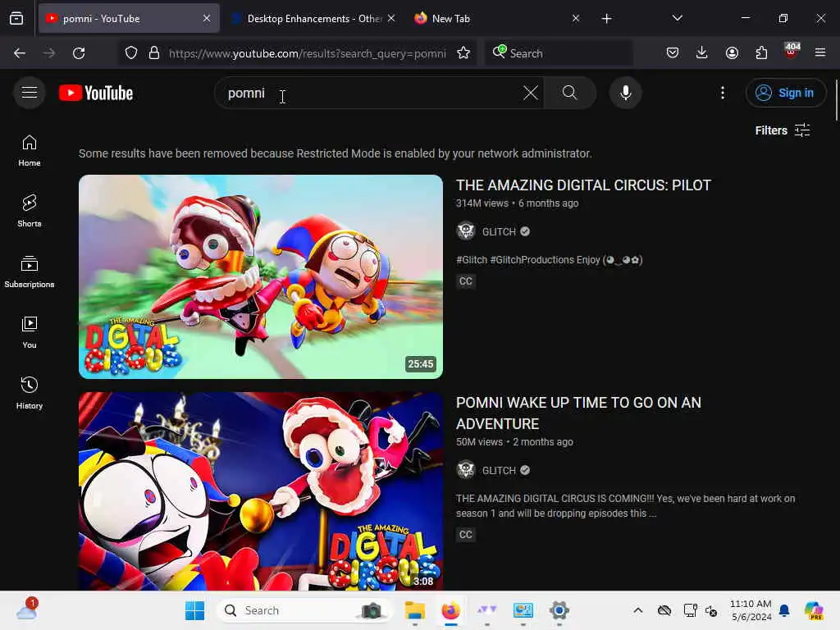Click the YouTube logo
This screenshot has height=630, width=840.
tap(96, 93)
